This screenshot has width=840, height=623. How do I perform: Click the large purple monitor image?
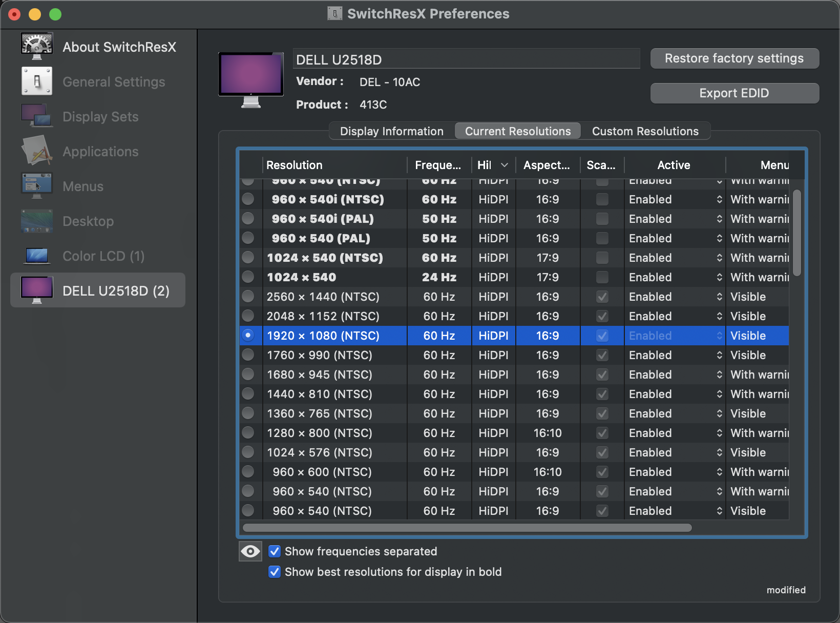(251, 80)
